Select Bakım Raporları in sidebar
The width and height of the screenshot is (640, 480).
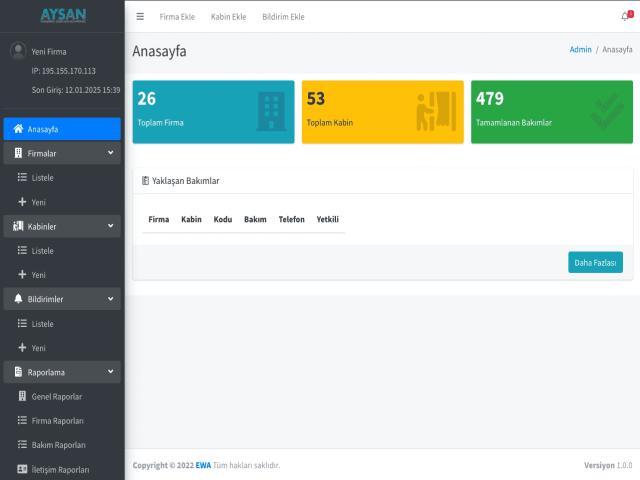(x=58, y=445)
